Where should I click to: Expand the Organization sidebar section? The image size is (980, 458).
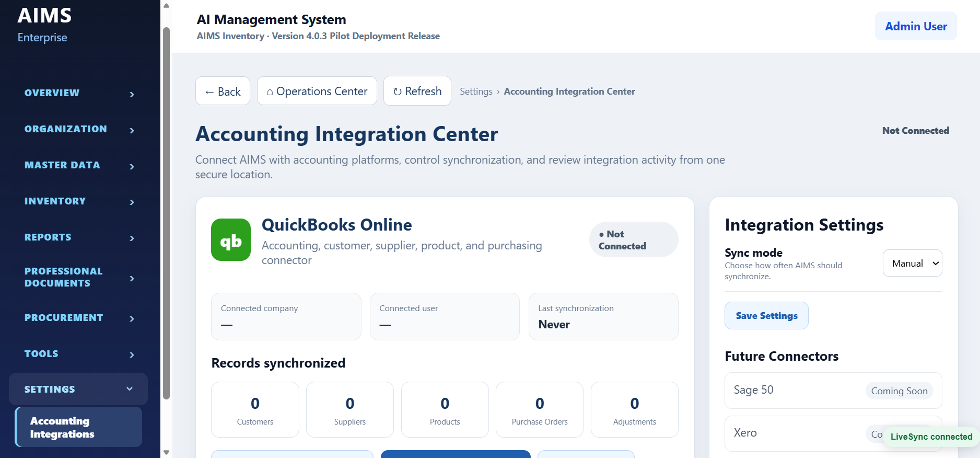pos(78,129)
